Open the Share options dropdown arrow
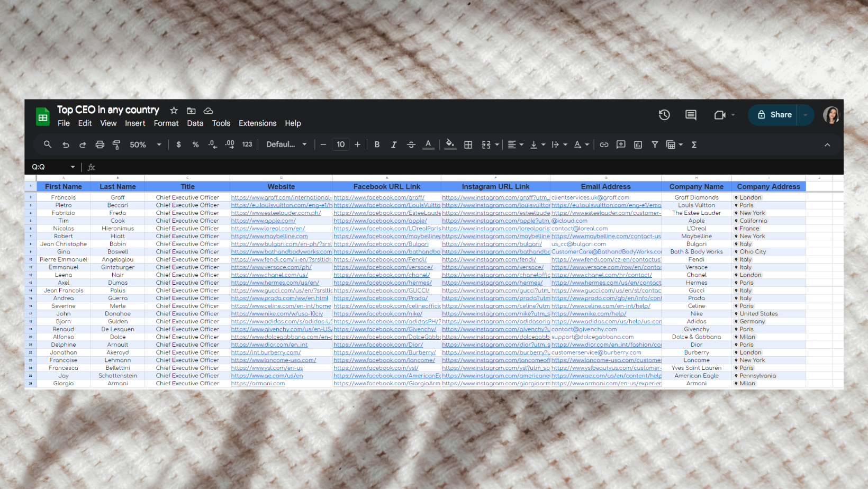Image resolution: width=868 pixels, height=489 pixels. click(806, 115)
